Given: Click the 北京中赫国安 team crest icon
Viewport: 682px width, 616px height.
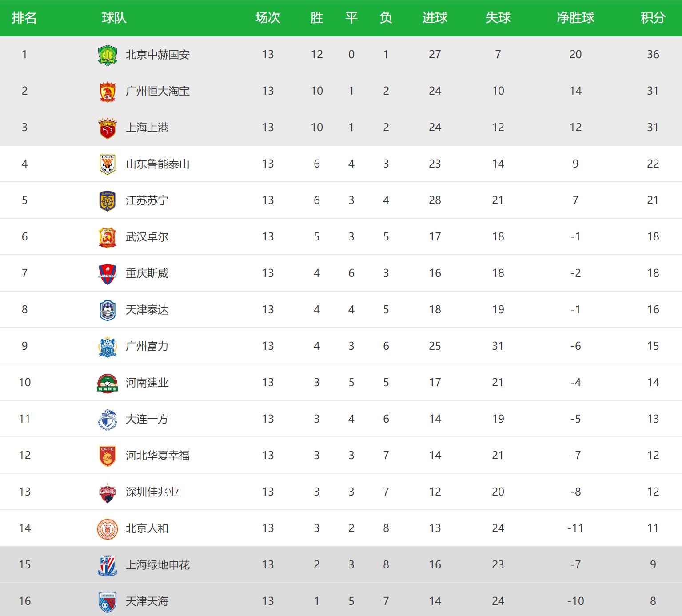Looking at the screenshot, I should click(x=107, y=55).
